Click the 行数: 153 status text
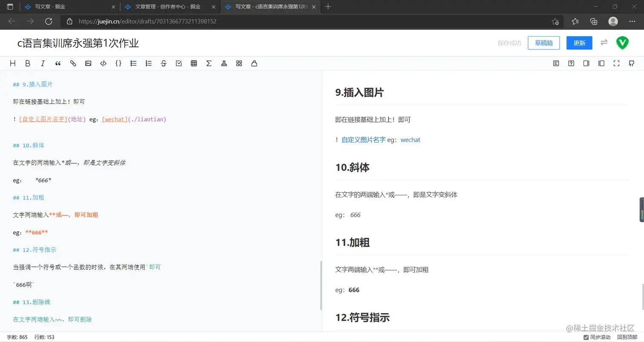The image size is (644, 342). tap(44, 337)
